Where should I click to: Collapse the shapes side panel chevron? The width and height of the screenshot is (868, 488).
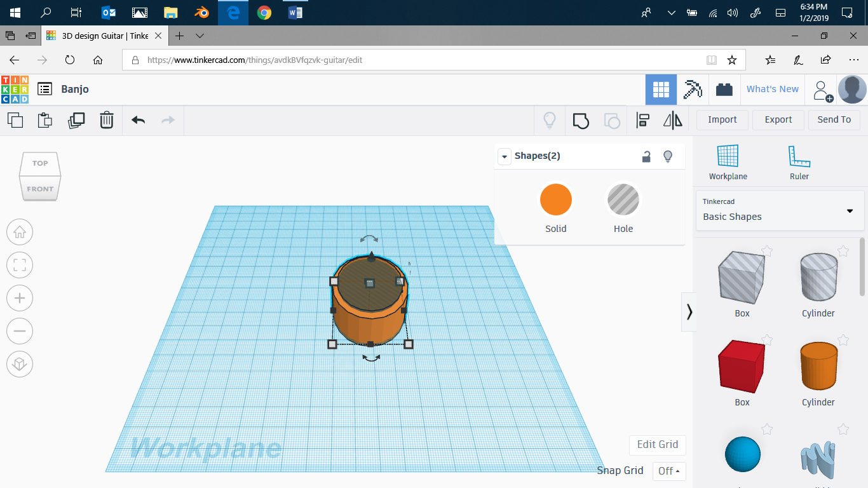pyautogui.click(x=689, y=312)
